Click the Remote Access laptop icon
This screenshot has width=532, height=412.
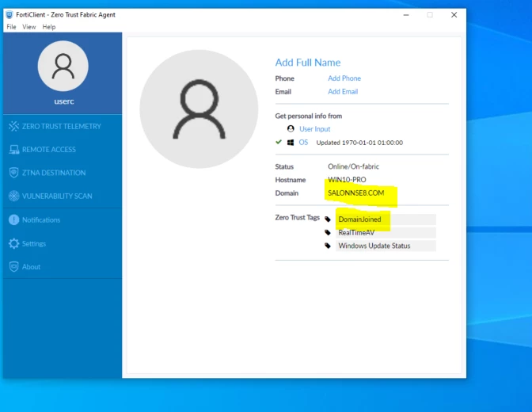point(14,150)
